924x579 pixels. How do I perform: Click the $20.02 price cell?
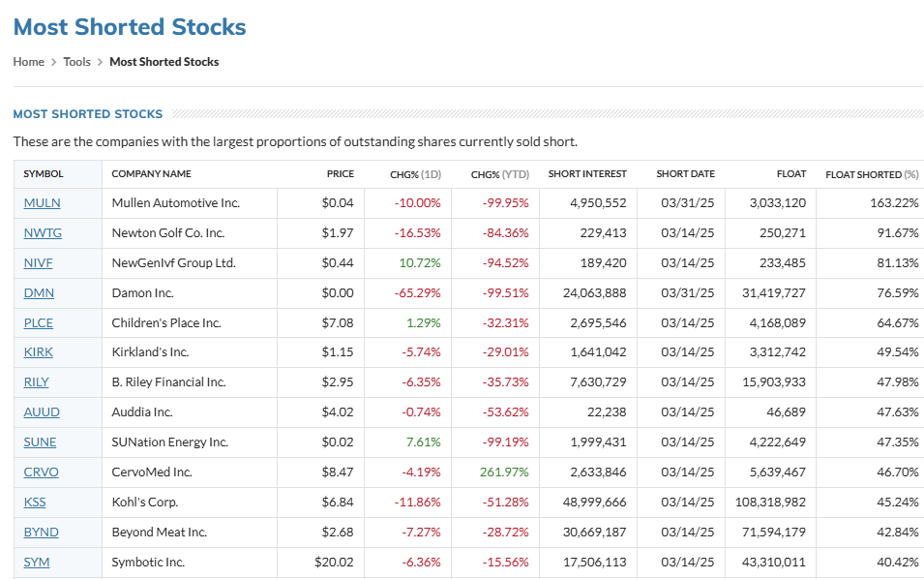334,563
